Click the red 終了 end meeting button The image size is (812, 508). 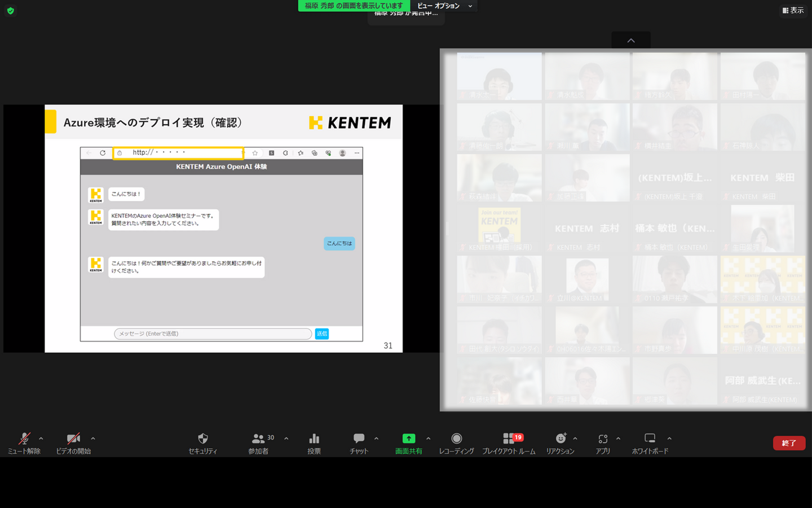click(x=788, y=443)
